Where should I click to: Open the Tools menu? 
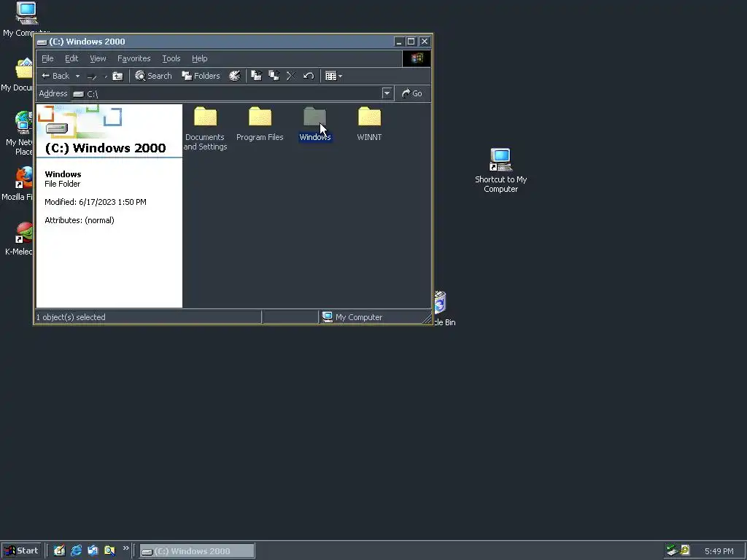click(x=171, y=58)
